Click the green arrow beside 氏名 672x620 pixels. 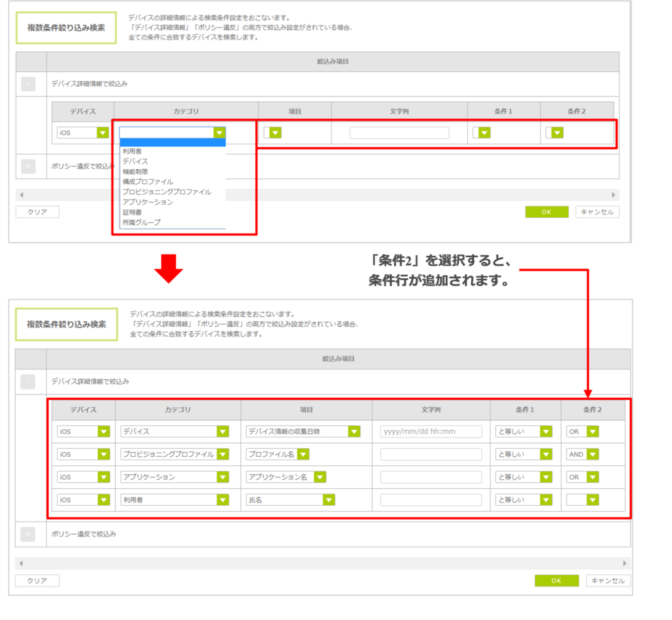click(329, 500)
